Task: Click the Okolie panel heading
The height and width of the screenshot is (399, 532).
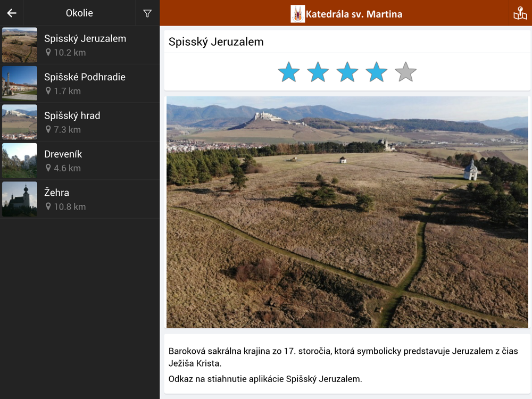Action: [x=79, y=13]
